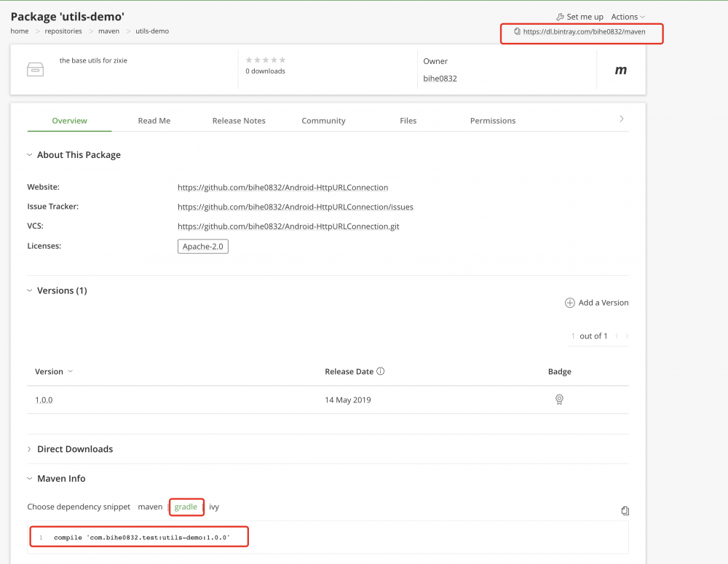Click the Set me up wrench icon
The width and height of the screenshot is (728, 564).
click(559, 17)
